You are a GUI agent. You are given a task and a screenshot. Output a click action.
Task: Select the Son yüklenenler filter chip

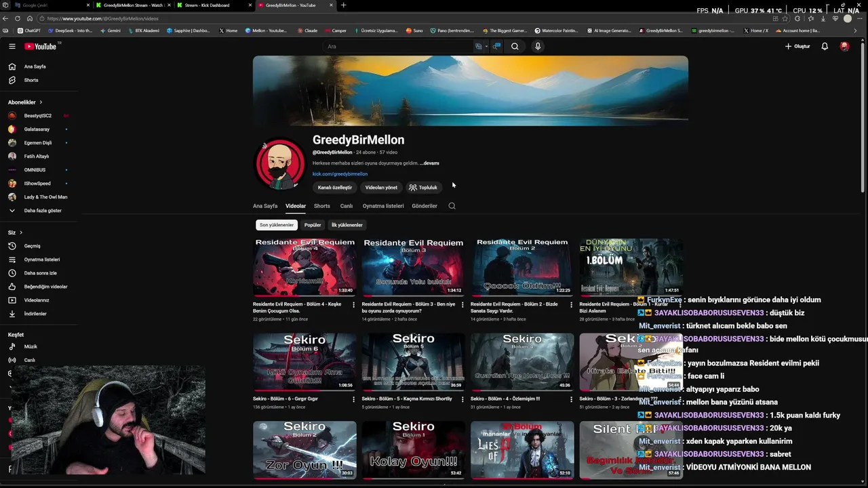(x=277, y=225)
